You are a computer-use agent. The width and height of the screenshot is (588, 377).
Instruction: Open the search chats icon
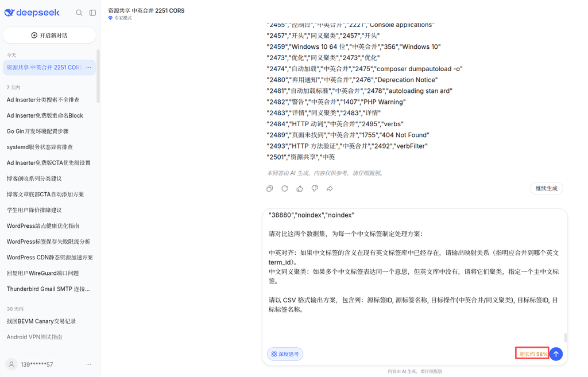coord(79,13)
